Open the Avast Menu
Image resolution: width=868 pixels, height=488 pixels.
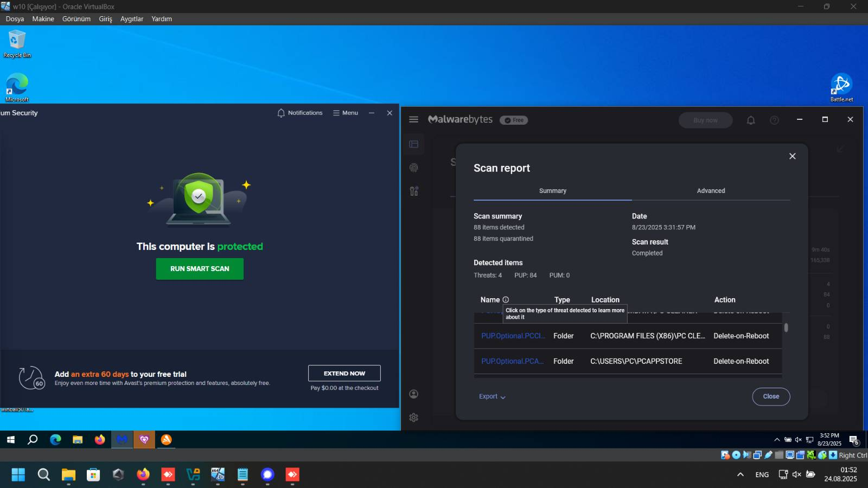click(x=346, y=113)
